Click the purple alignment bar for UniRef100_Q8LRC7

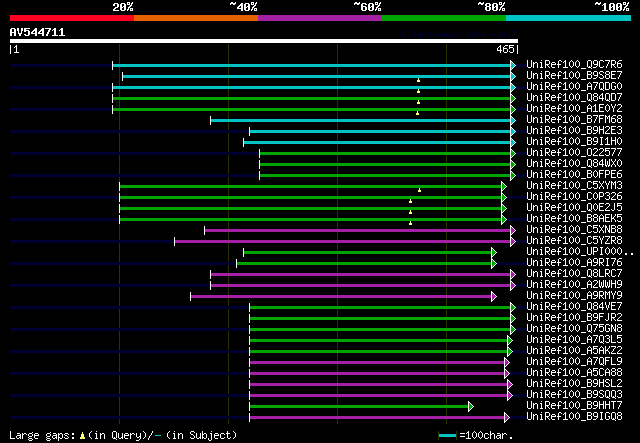[360, 275]
